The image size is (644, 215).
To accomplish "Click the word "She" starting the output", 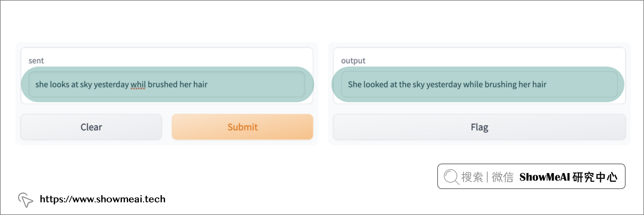I will 355,84.
